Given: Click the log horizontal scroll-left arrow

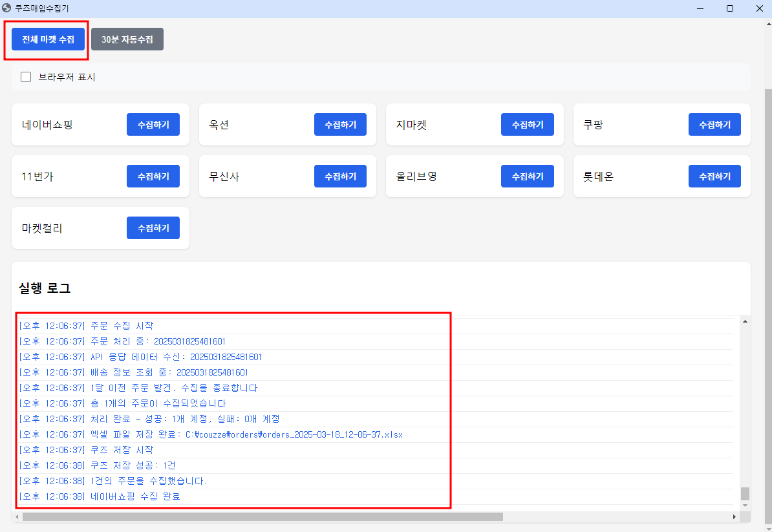Looking at the screenshot, I should pos(17,516).
